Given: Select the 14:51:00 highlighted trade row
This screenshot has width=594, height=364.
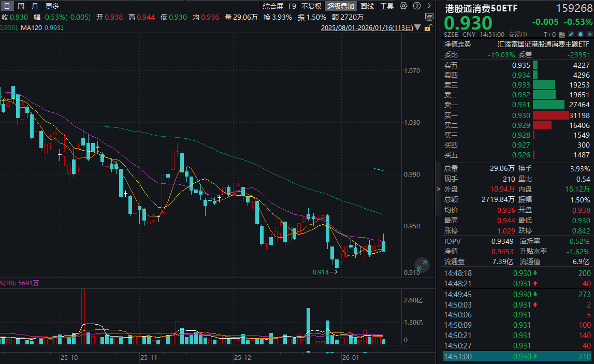Looking at the screenshot, I should click(x=517, y=357).
